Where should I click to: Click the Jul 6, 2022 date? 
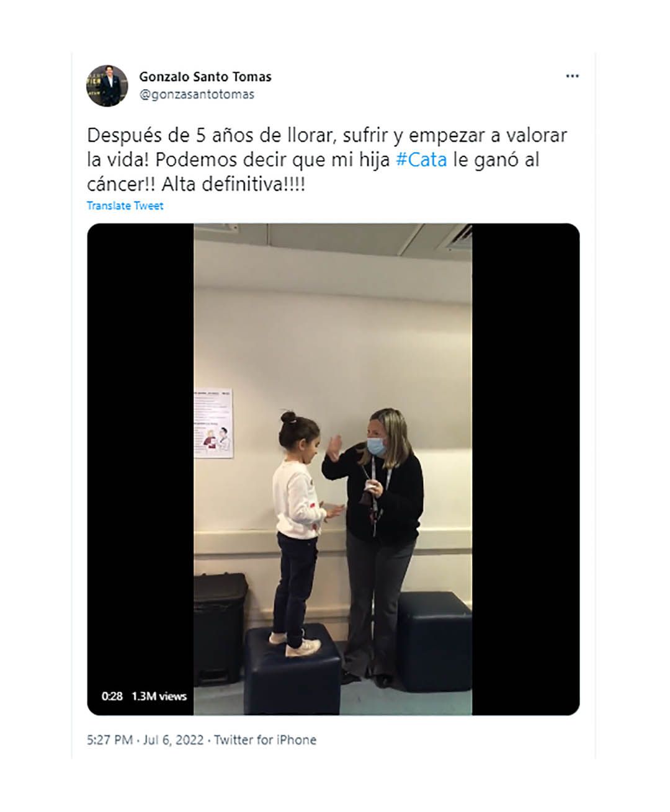click(173, 740)
